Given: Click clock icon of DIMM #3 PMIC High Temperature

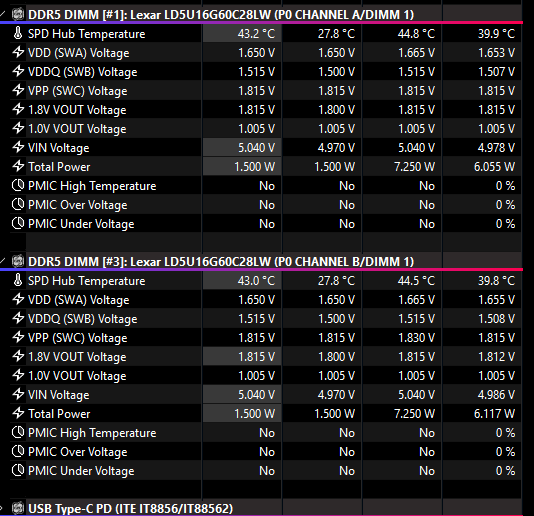Looking at the screenshot, I should click(18, 433).
